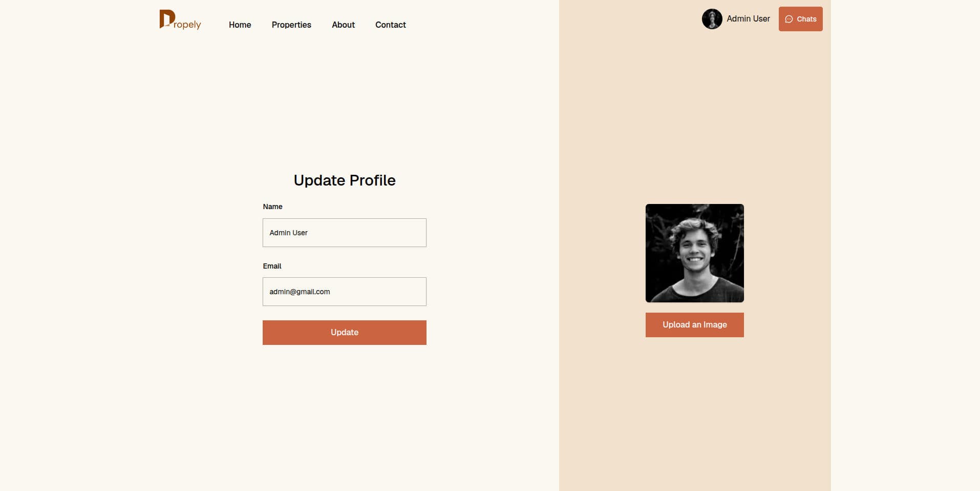The image size is (980, 491).
Task: Submit the form with the Update button
Action: click(x=345, y=333)
